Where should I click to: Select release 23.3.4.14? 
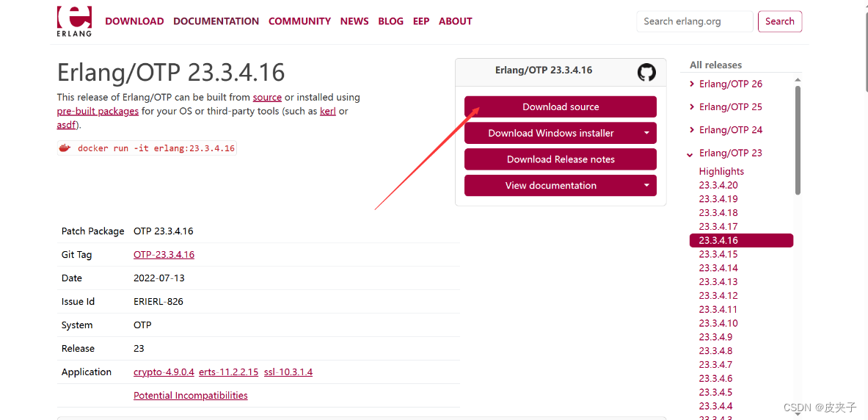pos(718,268)
